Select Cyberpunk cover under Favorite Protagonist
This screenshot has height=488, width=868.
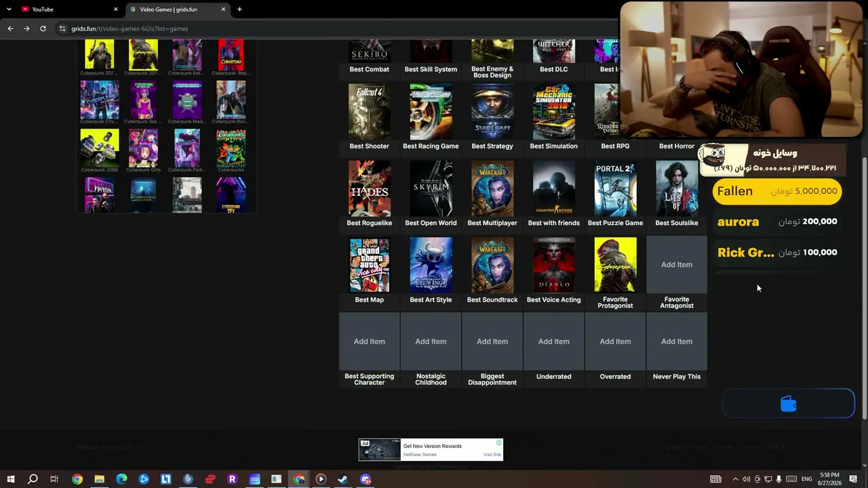click(615, 265)
